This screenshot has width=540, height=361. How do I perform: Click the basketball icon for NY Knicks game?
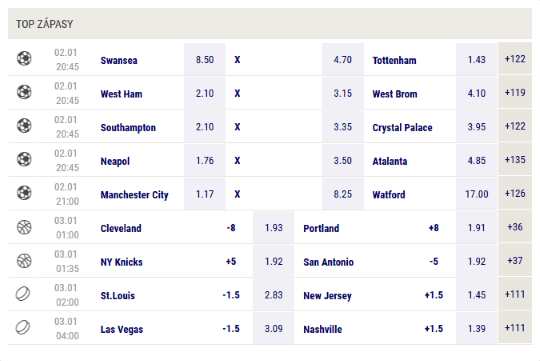click(24, 261)
